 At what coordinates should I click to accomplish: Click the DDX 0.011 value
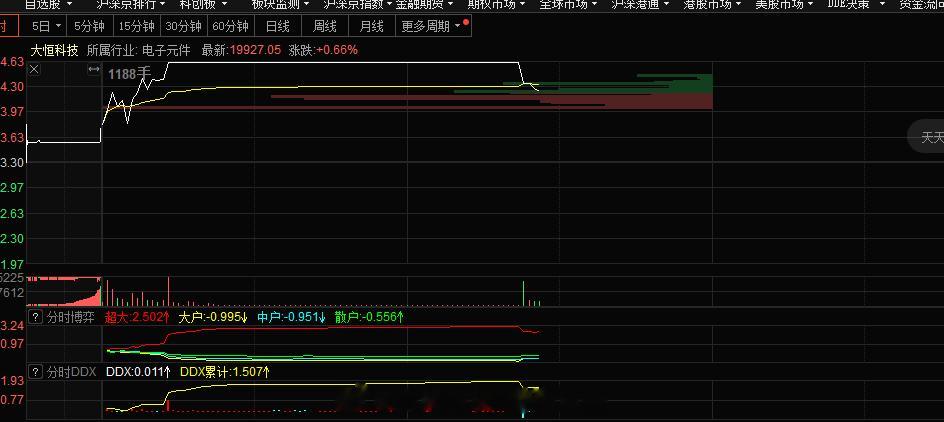pyautogui.click(x=138, y=372)
